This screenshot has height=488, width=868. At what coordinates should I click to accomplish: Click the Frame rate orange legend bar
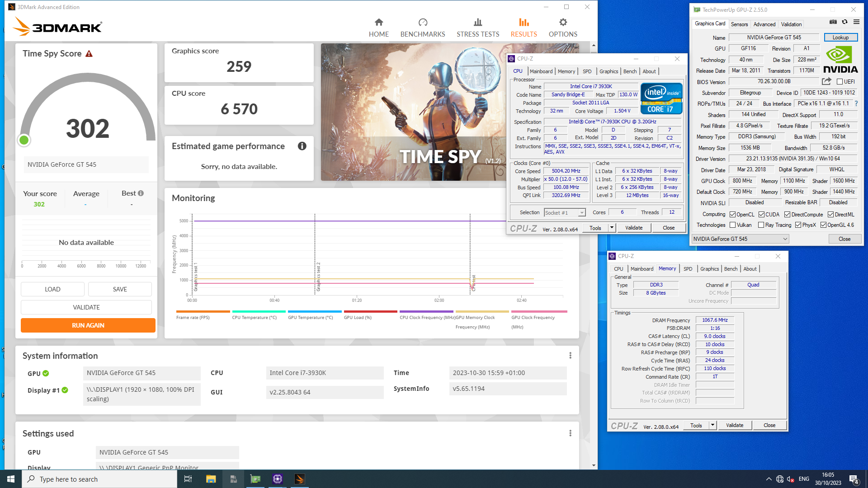coord(203,311)
